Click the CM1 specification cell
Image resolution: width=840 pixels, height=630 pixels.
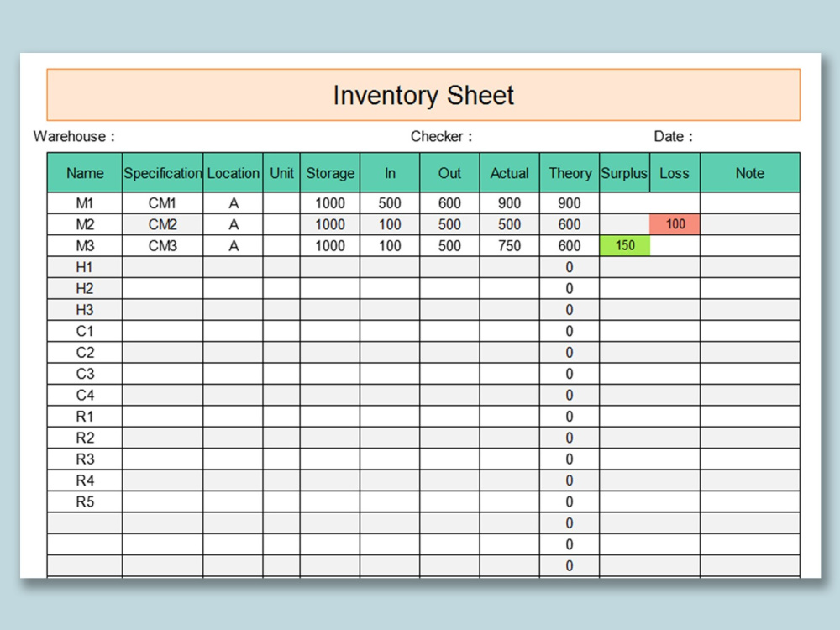click(x=163, y=203)
